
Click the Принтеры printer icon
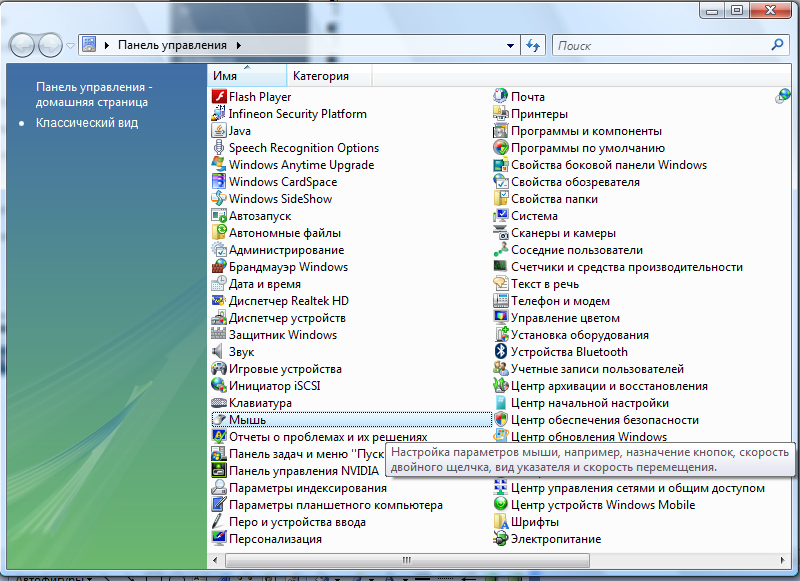pyautogui.click(x=501, y=114)
